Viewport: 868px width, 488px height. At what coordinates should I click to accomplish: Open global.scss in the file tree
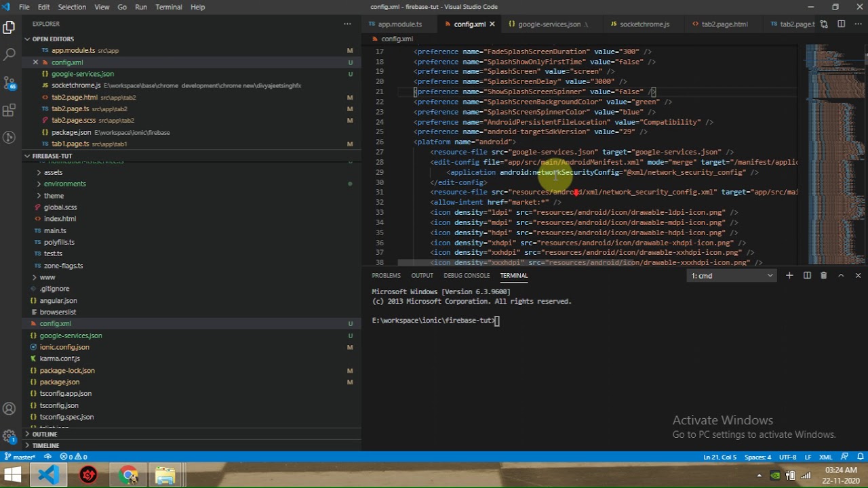point(60,207)
